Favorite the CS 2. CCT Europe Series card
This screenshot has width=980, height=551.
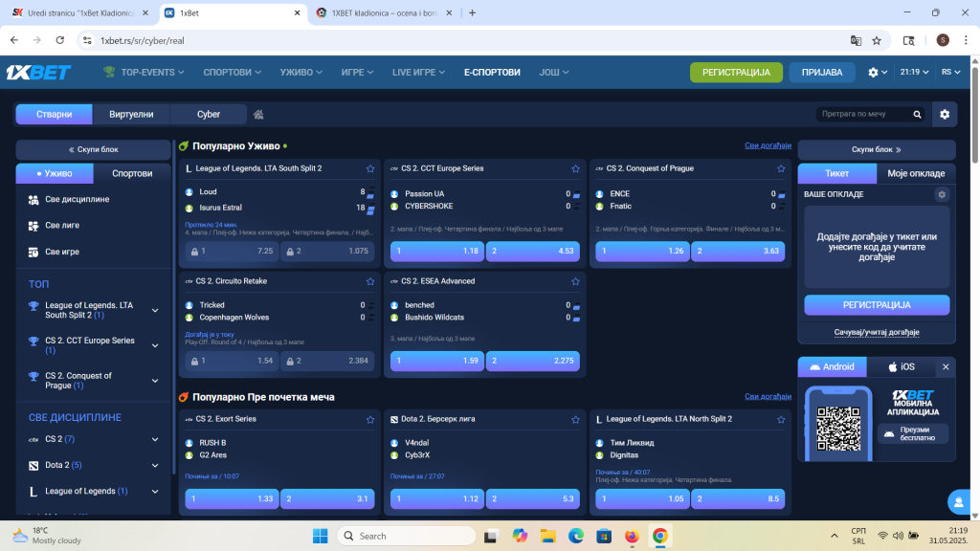tap(575, 168)
